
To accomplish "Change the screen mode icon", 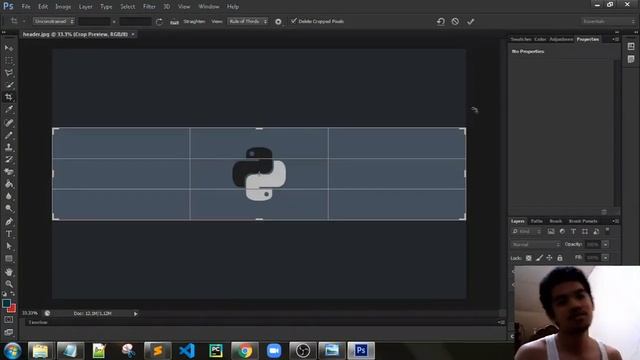I will [x=9, y=332].
